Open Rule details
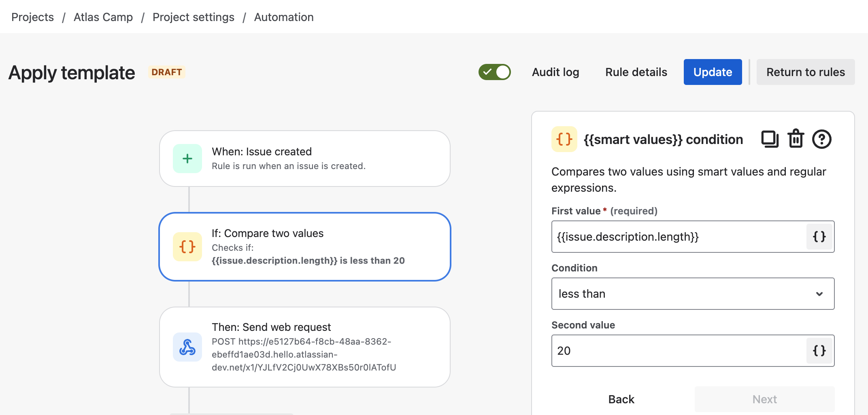The height and width of the screenshot is (415, 868). 636,72
